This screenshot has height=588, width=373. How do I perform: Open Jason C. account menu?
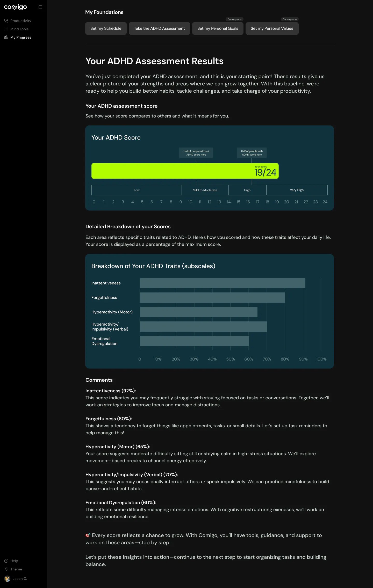(x=20, y=579)
